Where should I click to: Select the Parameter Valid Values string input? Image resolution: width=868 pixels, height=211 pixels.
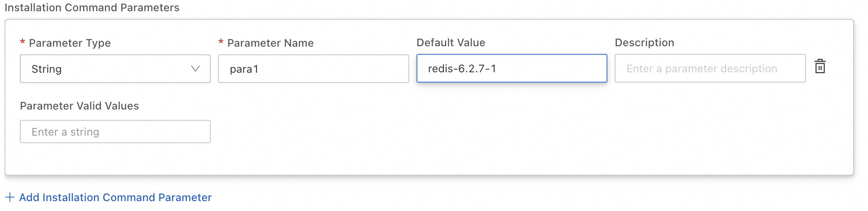click(115, 132)
